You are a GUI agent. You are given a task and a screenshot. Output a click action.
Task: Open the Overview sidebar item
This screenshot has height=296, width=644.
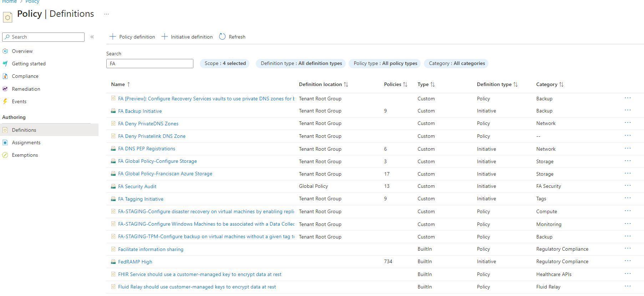[22, 51]
